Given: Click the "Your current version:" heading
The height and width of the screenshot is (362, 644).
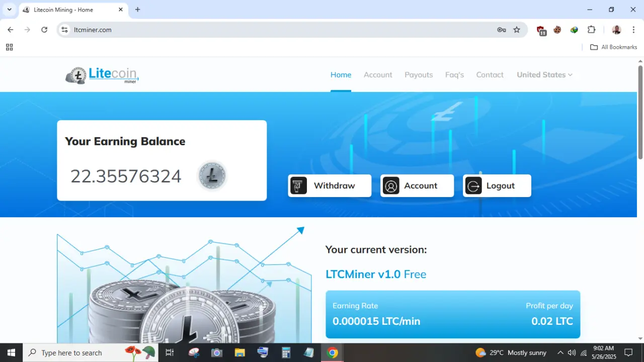Looking at the screenshot, I should pyautogui.click(x=376, y=250).
